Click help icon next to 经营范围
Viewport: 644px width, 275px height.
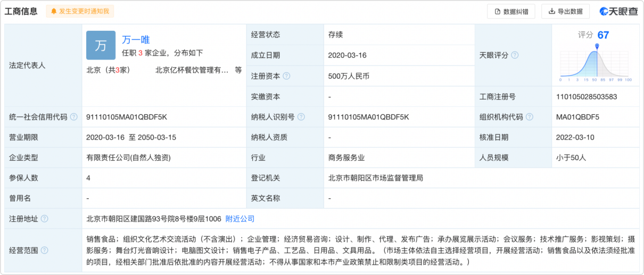coord(44,250)
